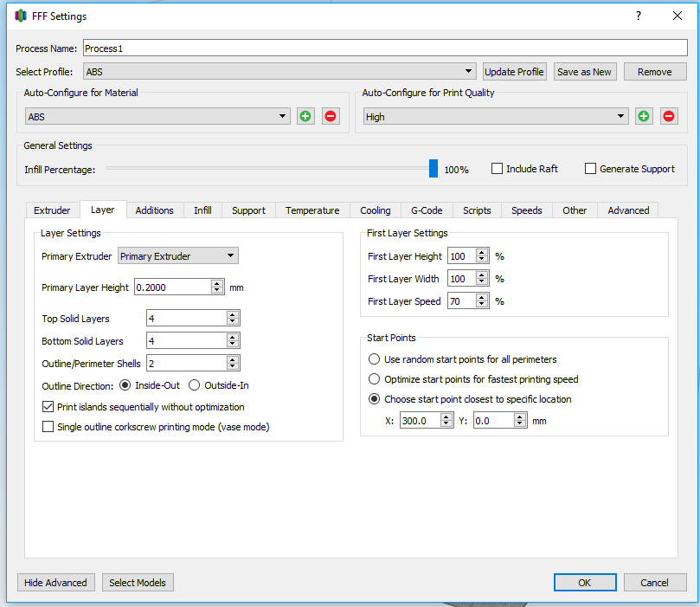
Task: Click the First Layer Speed value field
Action: [462, 301]
